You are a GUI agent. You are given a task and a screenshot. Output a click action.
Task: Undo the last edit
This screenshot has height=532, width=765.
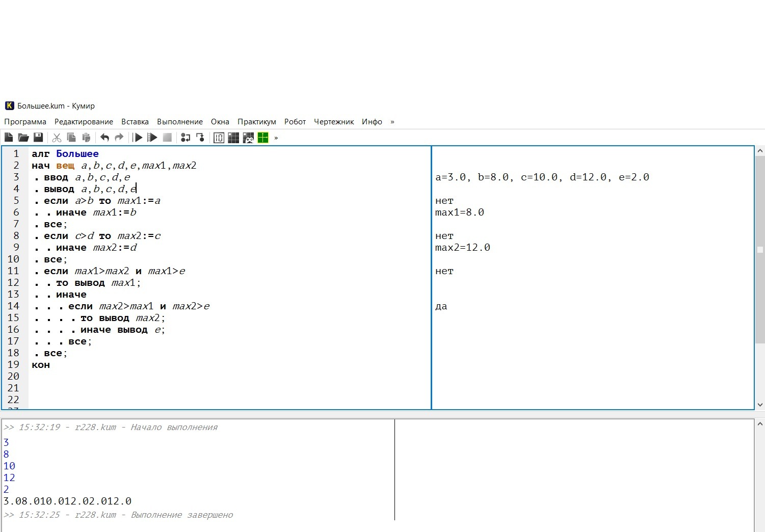click(x=104, y=138)
